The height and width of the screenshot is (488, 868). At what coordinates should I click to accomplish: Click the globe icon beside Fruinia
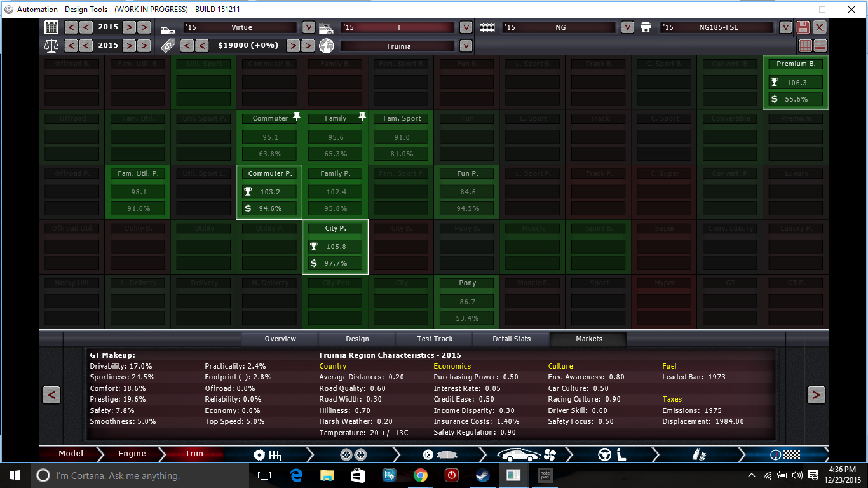point(326,46)
